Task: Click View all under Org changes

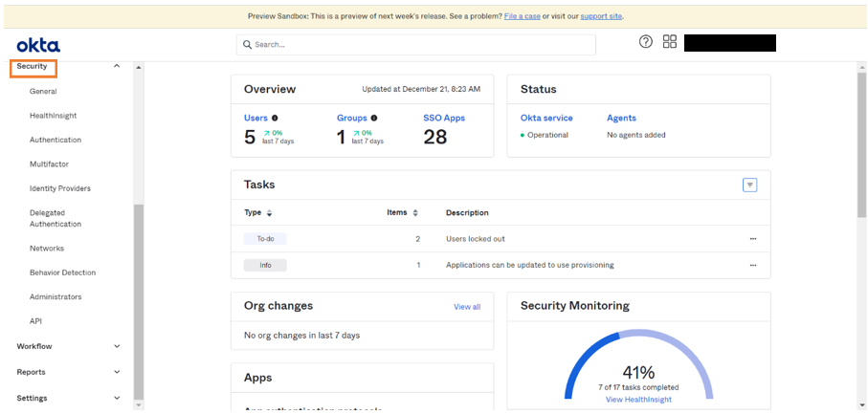Action: (x=467, y=307)
